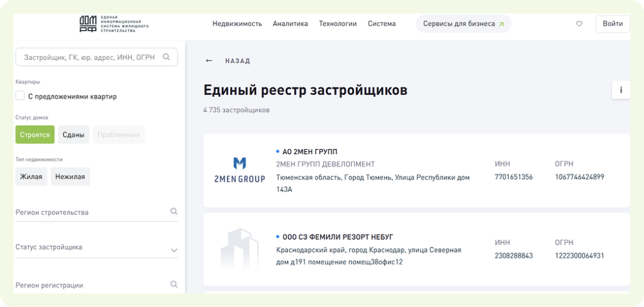Open the info "i" button
The height and width of the screenshot is (307, 644).
click(x=621, y=89)
